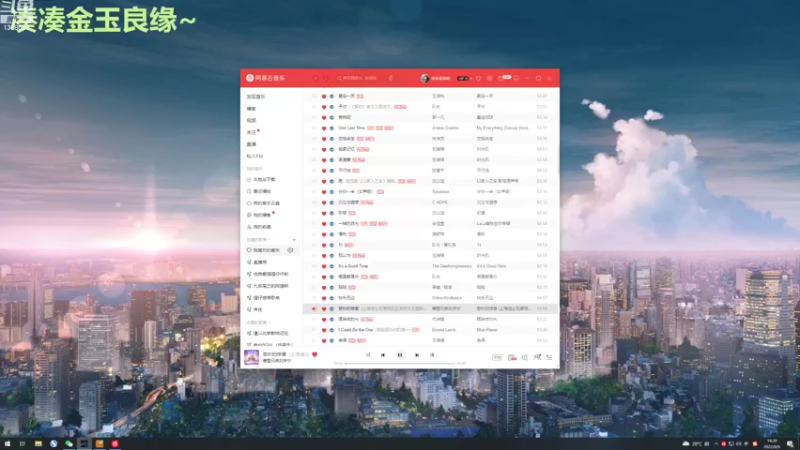Unlike the song I Could Be the One
This screenshot has height=450, width=800.
coord(323,330)
